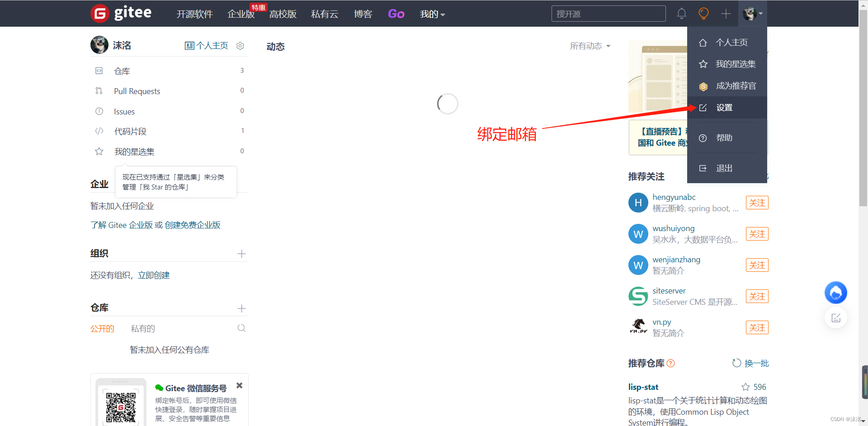Image resolution: width=868 pixels, height=426 pixels.
Task: Open hengyunabc's profile name link
Action: click(674, 197)
